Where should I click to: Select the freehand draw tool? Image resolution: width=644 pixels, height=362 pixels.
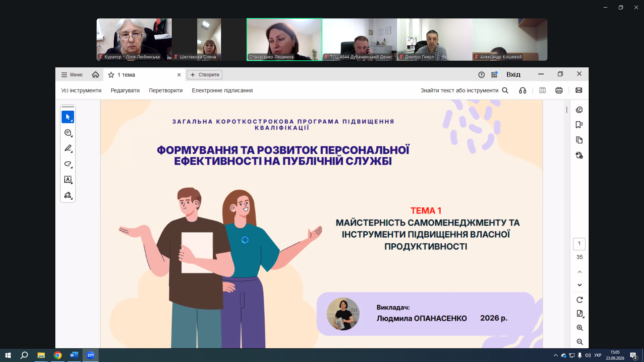coord(68,164)
